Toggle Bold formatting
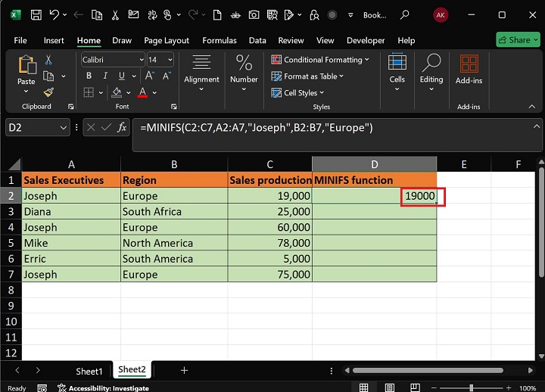This screenshot has width=545, height=392. [x=89, y=76]
